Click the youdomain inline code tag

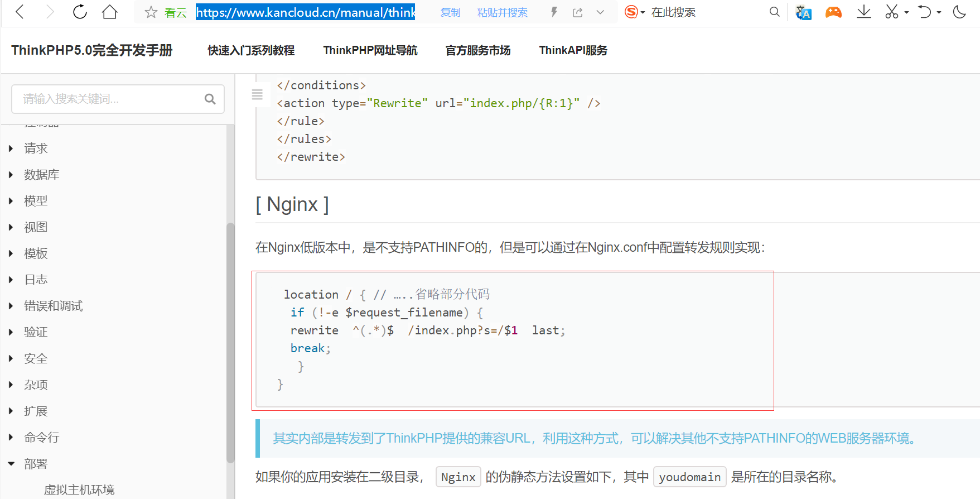click(x=690, y=477)
